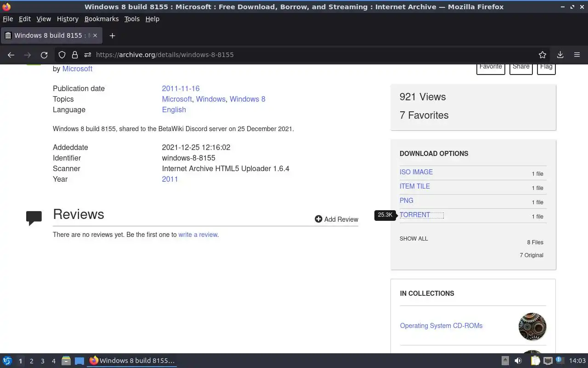Download the PNG file
This screenshot has height=368, width=588.
pos(407,201)
